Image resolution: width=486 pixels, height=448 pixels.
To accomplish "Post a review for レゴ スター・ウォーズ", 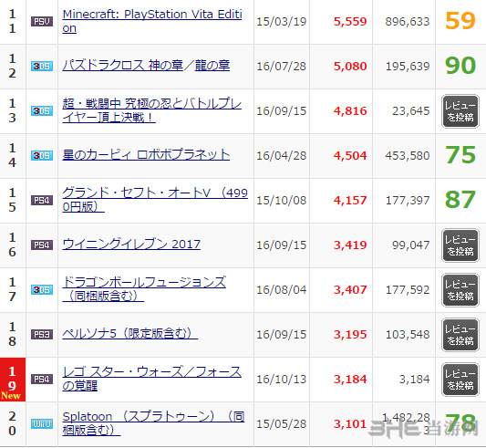I will pyautogui.click(x=460, y=380).
